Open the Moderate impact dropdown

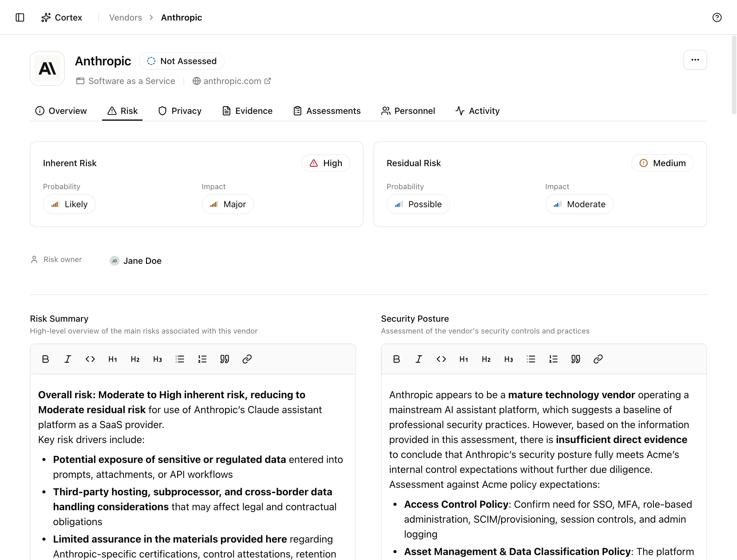coord(579,204)
